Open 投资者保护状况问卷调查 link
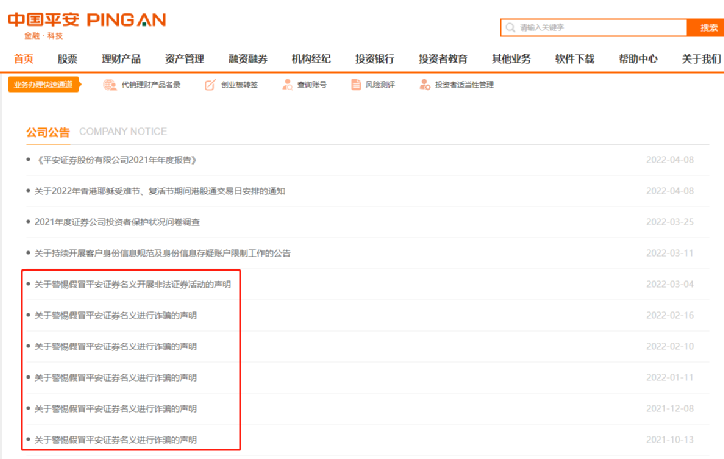This screenshot has height=459, width=724. (x=117, y=222)
